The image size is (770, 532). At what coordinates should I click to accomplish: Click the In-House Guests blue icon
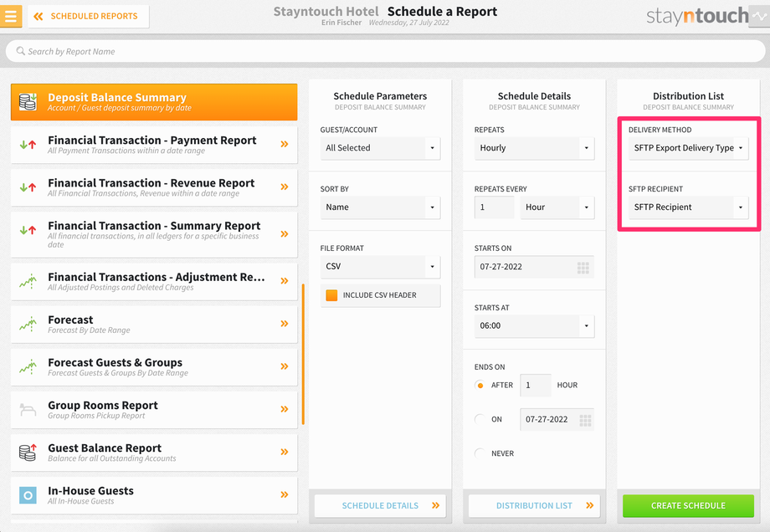coord(28,495)
